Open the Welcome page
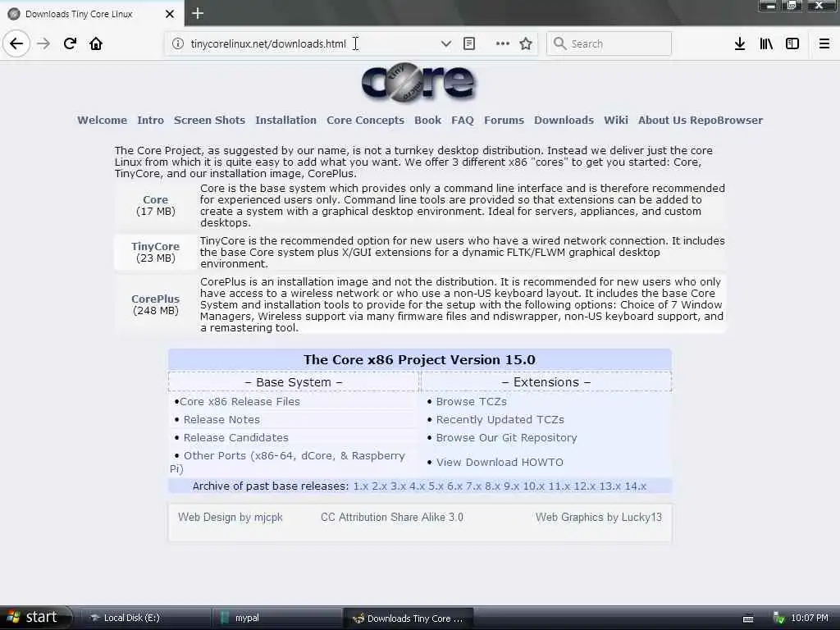 coord(103,120)
